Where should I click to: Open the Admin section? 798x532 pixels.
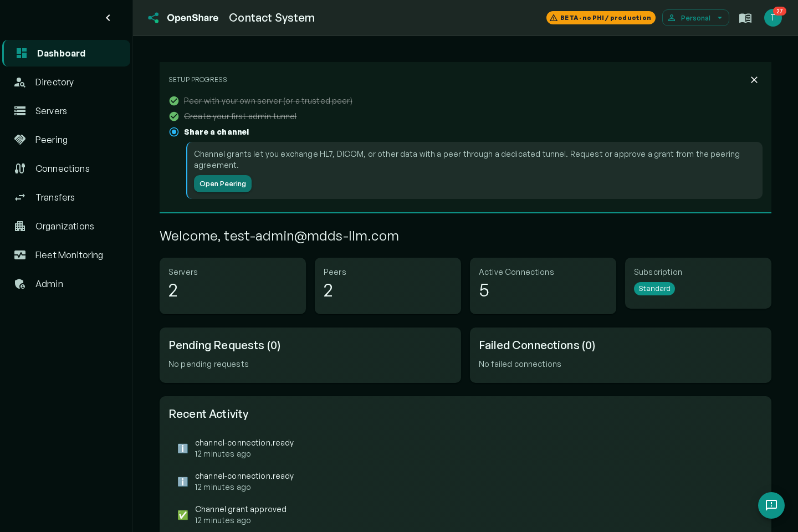pos(66,284)
